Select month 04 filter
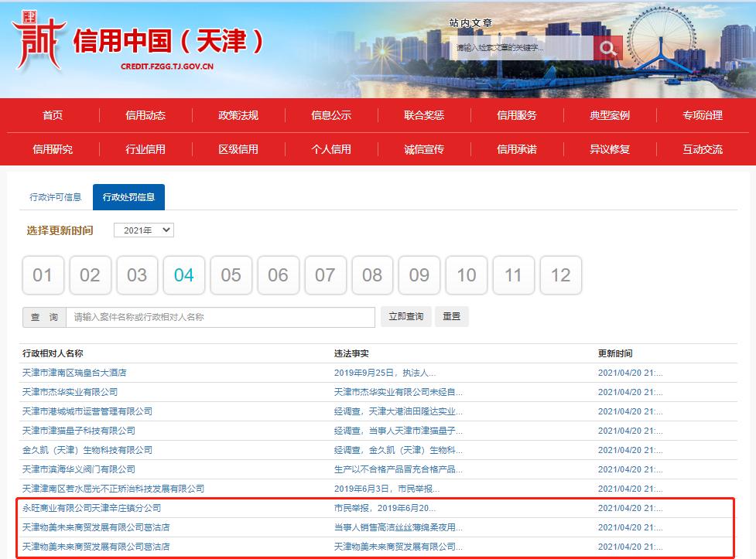 pyautogui.click(x=184, y=275)
